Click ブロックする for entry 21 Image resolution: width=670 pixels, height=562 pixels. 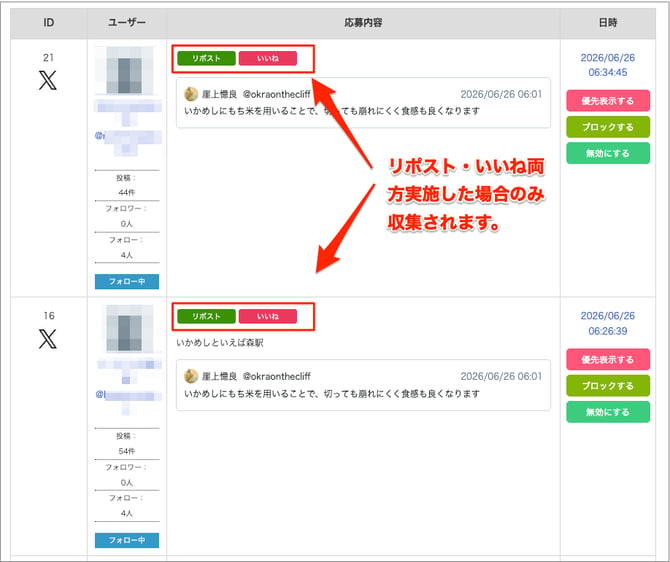[x=608, y=127]
